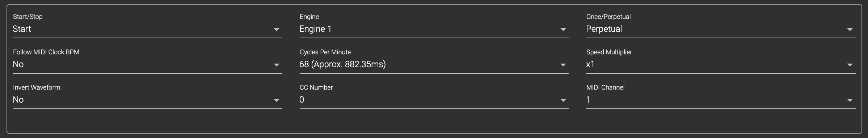868x138 pixels.
Task: Click the Start/Stop dropdown arrow
Action: tap(276, 30)
